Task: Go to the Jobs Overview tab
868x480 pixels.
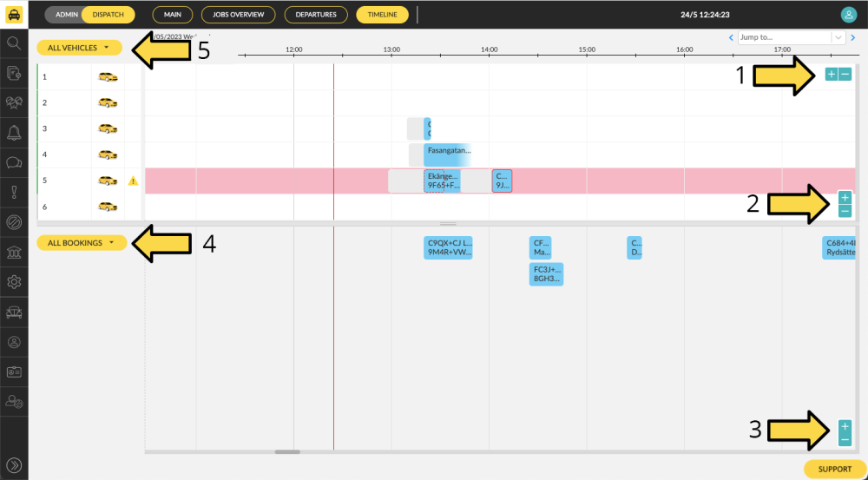Action: [238, 15]
